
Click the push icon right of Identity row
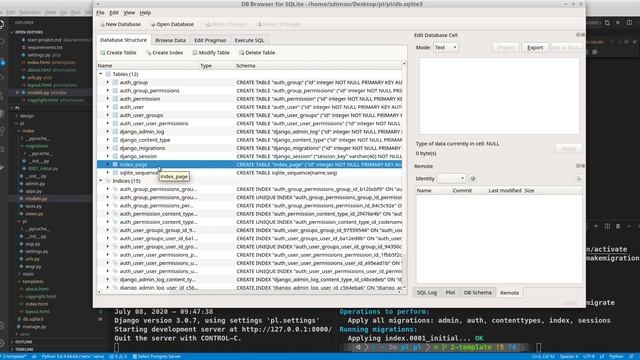coord(578,178)
